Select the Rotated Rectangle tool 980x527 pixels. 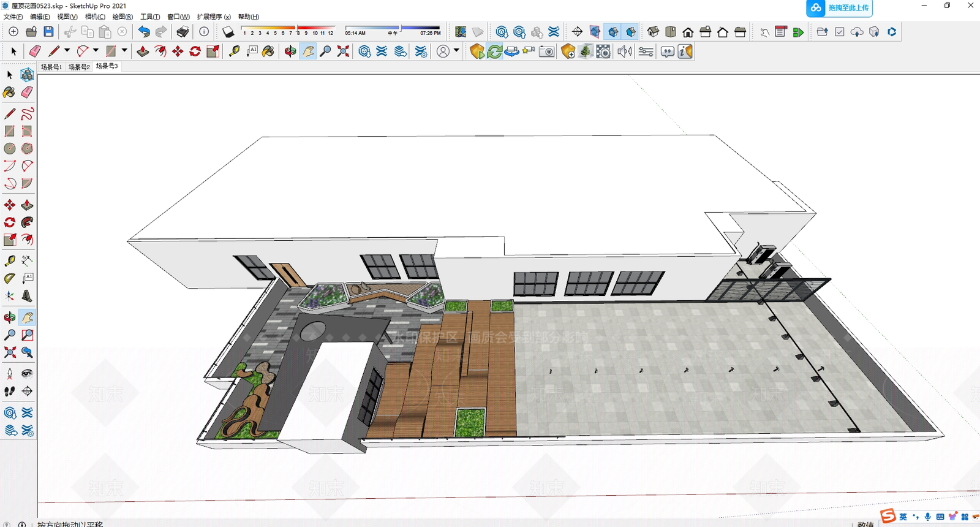27,131
